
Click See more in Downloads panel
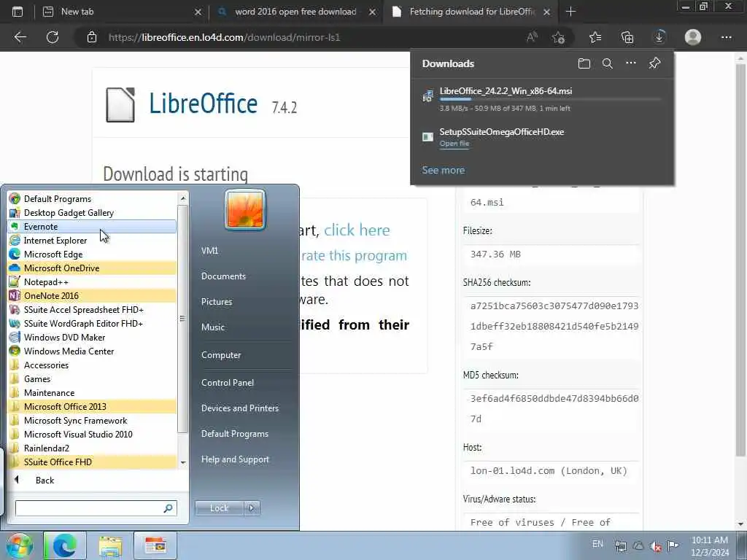click(x=443, y=170)
